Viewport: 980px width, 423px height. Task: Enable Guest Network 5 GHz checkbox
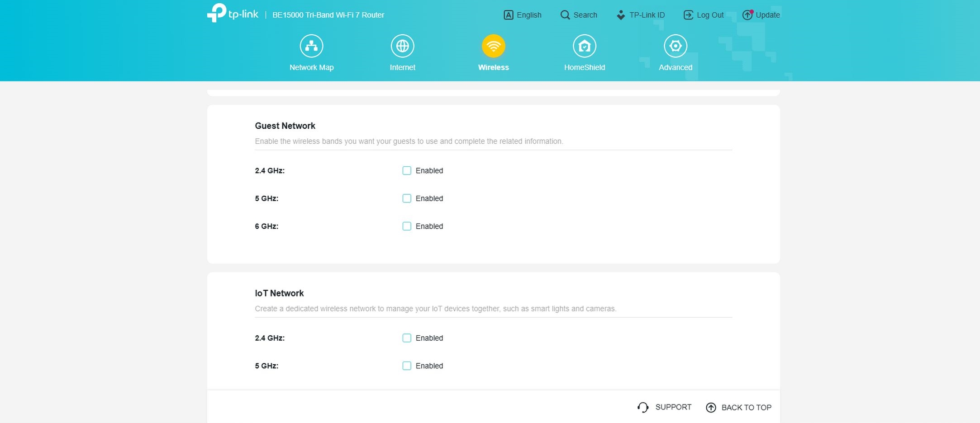pyautogui.click(x=407, y=198)
